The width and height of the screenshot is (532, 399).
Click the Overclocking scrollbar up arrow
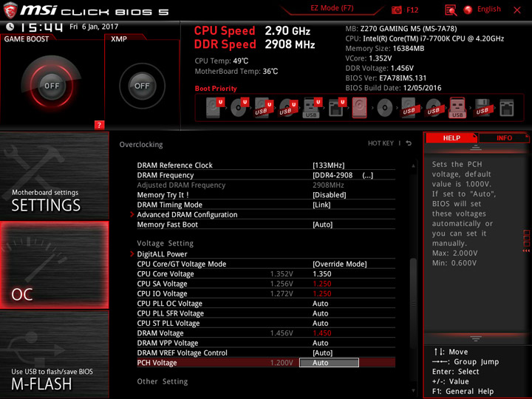click(x=413, y=166)
